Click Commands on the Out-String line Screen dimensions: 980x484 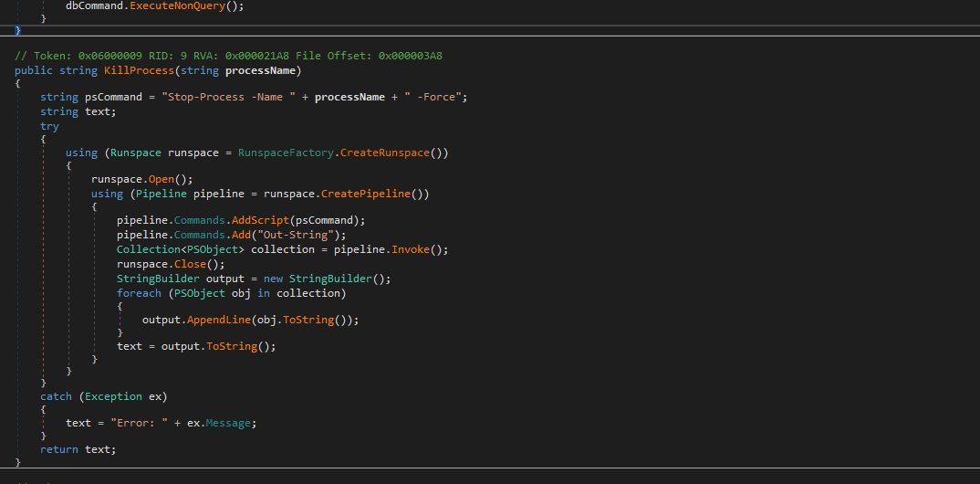pos(199,235)
